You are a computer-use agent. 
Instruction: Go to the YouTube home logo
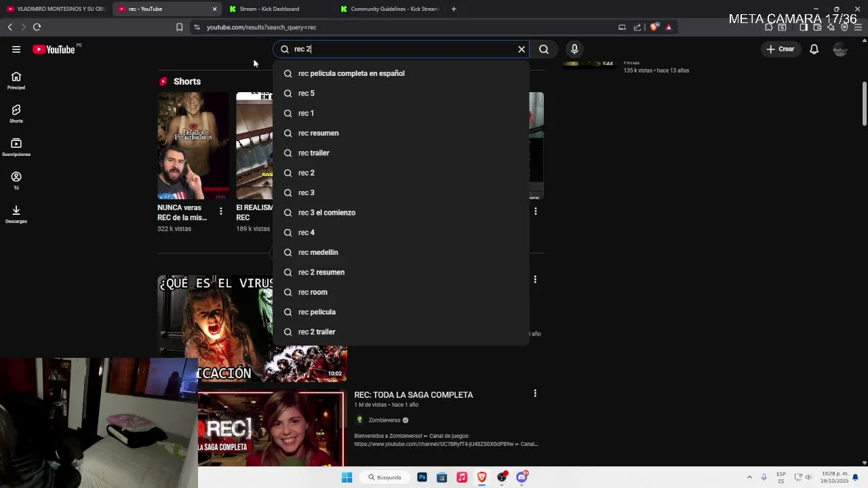(54, 49)
